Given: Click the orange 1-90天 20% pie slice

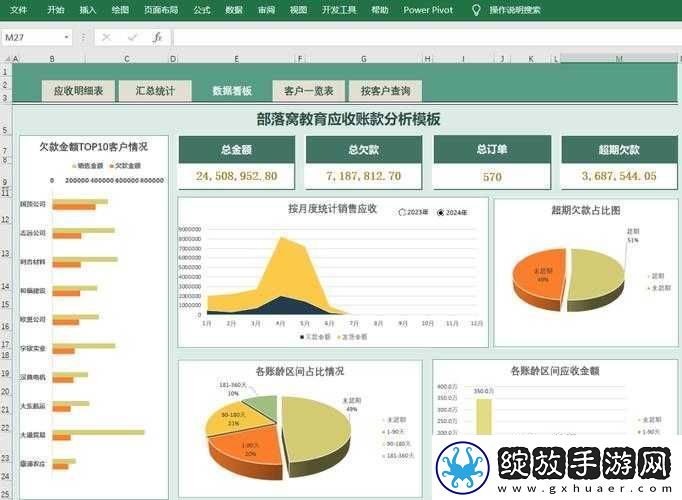Looking at the screenshot, I should [248, 450].
